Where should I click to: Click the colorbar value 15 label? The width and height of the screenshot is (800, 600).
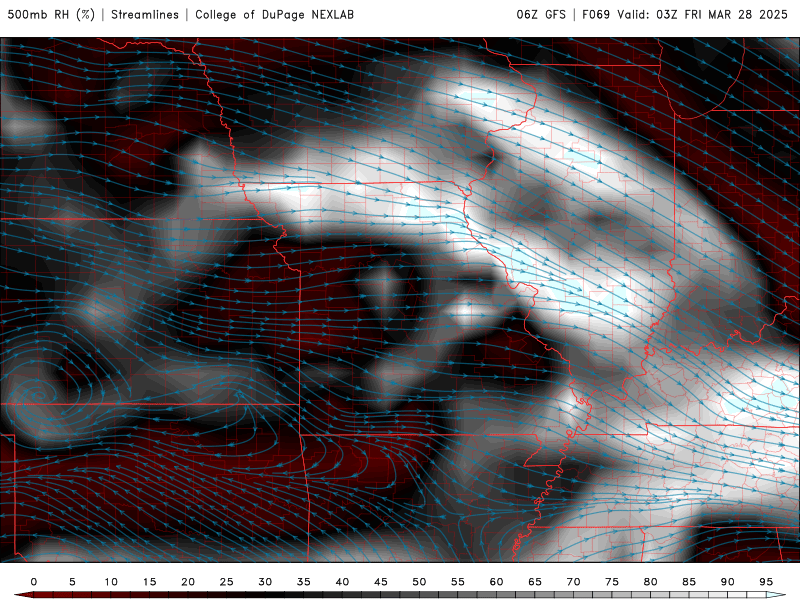tap(149, 582)
